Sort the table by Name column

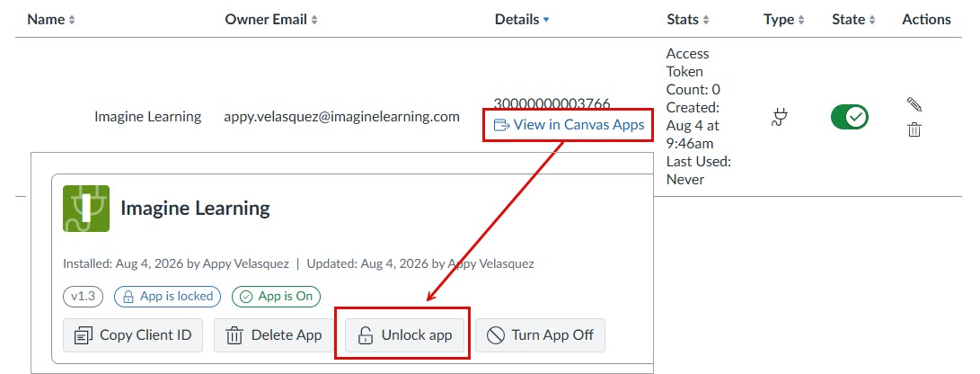[x=51, y=20]
